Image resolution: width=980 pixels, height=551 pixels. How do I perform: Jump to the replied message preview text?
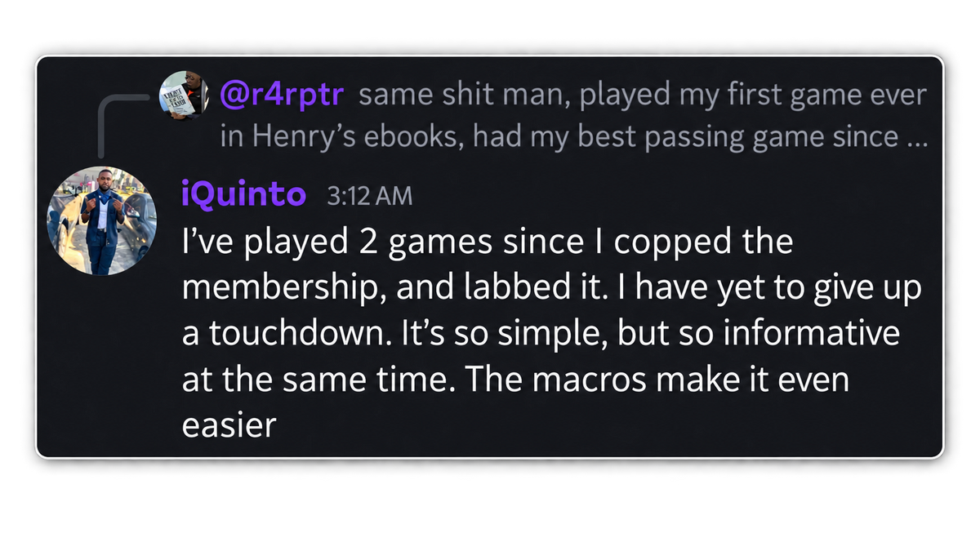[x=573, y=116]
